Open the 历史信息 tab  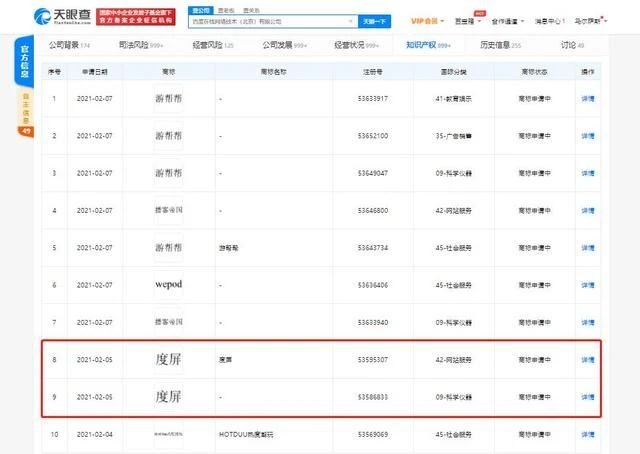pyautogui.click(x=500, y=45)
